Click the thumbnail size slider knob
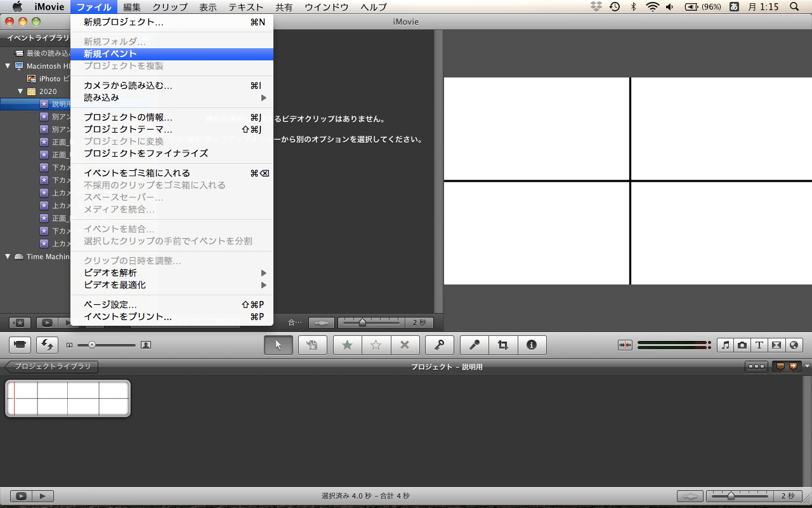The image size is (812, 508). click(92, 345)
